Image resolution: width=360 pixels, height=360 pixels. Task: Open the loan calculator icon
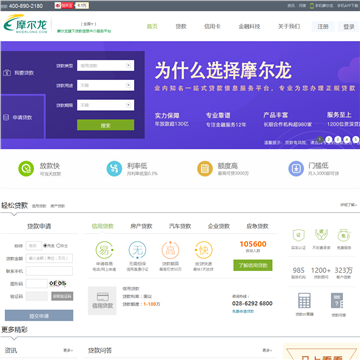(304, 301)
